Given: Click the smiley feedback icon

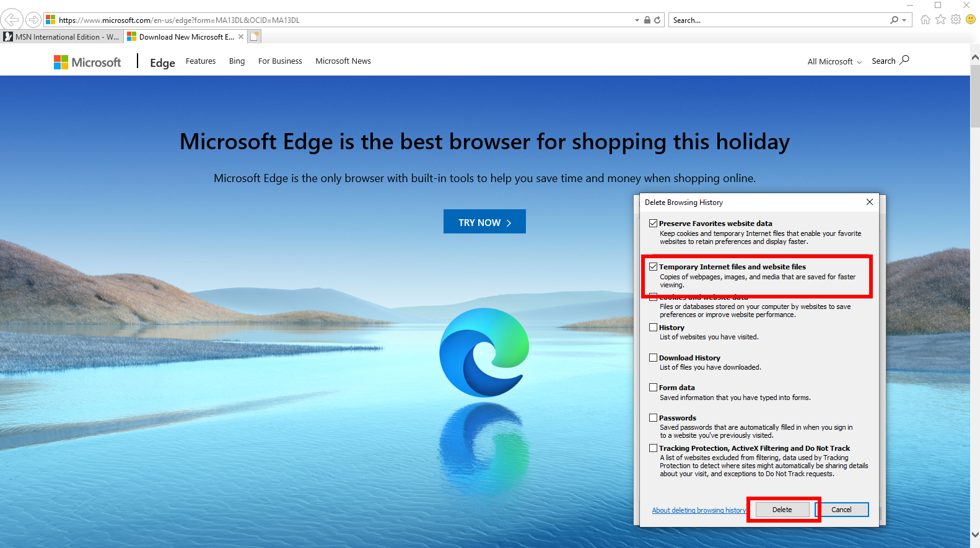Looking at the screenshot, I should click(971, 20).
